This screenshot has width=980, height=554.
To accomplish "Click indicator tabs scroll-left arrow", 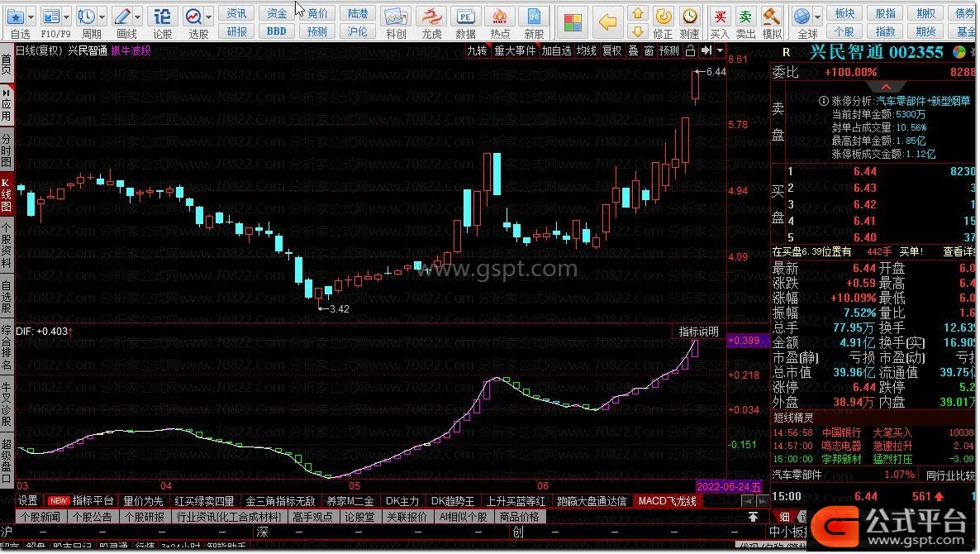I will (748, 501).
